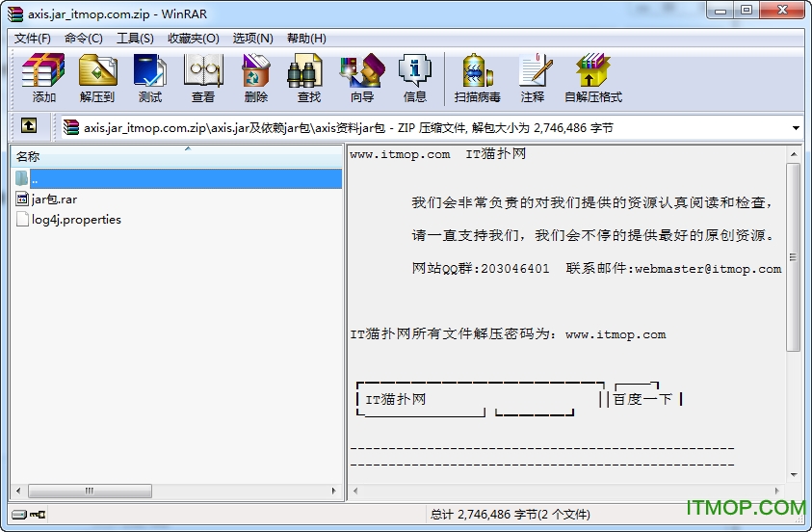Expand the address bar path dropdown
Viewport: 812px width, 532px height.
(x=796, y=128)
